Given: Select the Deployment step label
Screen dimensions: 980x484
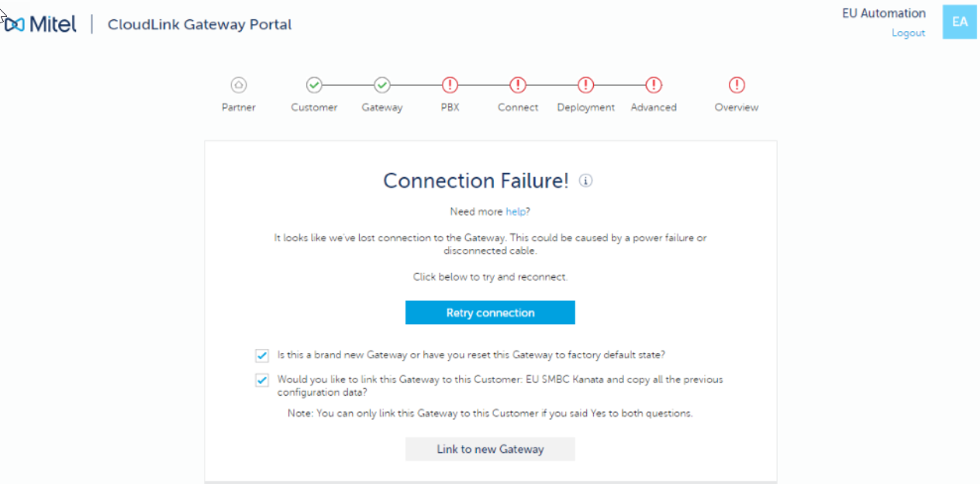Looking at the screenshot, I should [586, 108].
